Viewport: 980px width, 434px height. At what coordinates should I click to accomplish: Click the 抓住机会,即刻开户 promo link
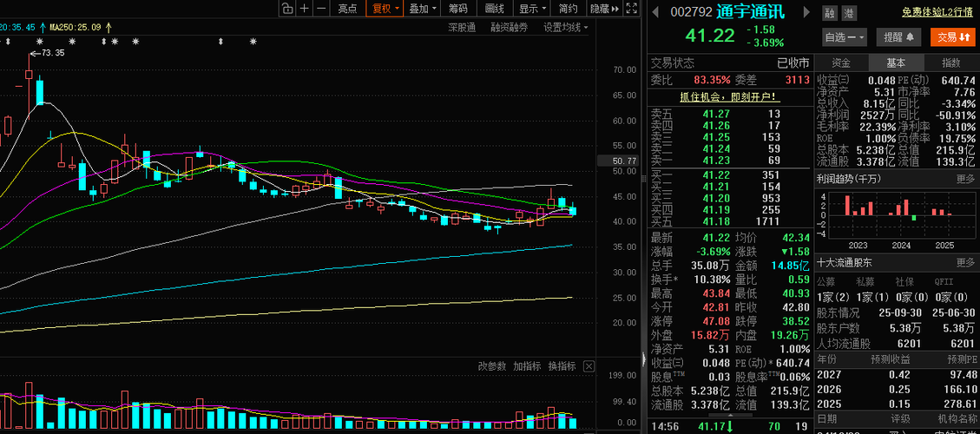point(730,97)
